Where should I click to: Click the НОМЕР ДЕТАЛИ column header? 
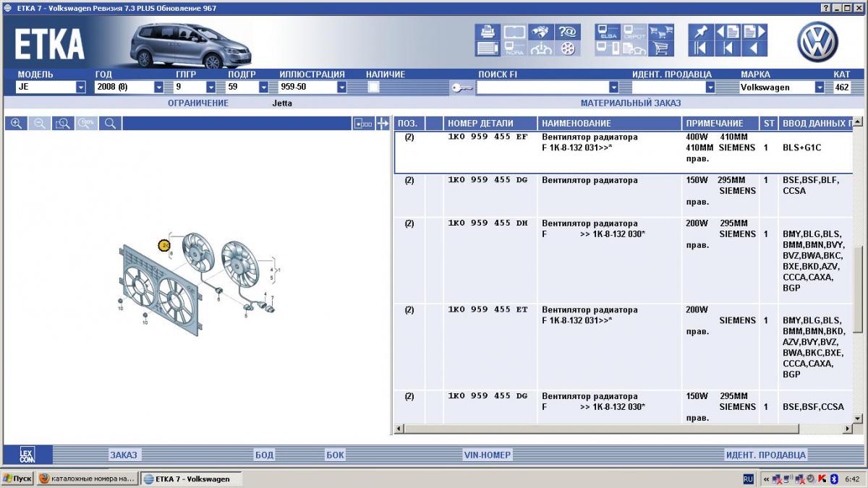[x=490, y=124]
